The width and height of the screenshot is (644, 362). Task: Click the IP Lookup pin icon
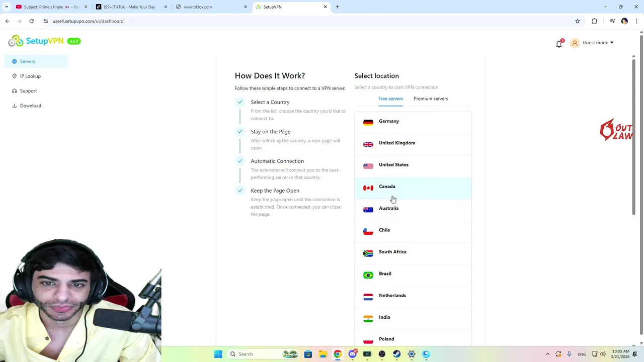pyautogui.click(x=14, y=76)
